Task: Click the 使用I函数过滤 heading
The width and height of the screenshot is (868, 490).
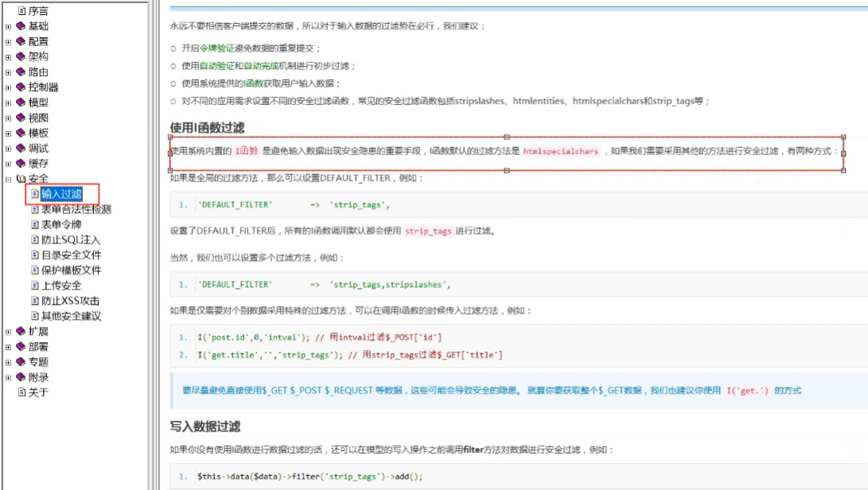Action: 207,127
